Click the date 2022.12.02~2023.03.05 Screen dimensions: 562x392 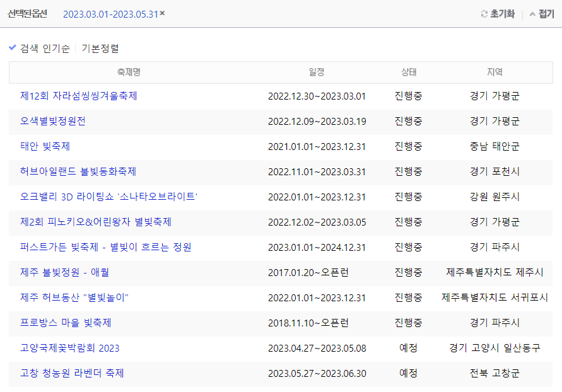coord(317,222)
